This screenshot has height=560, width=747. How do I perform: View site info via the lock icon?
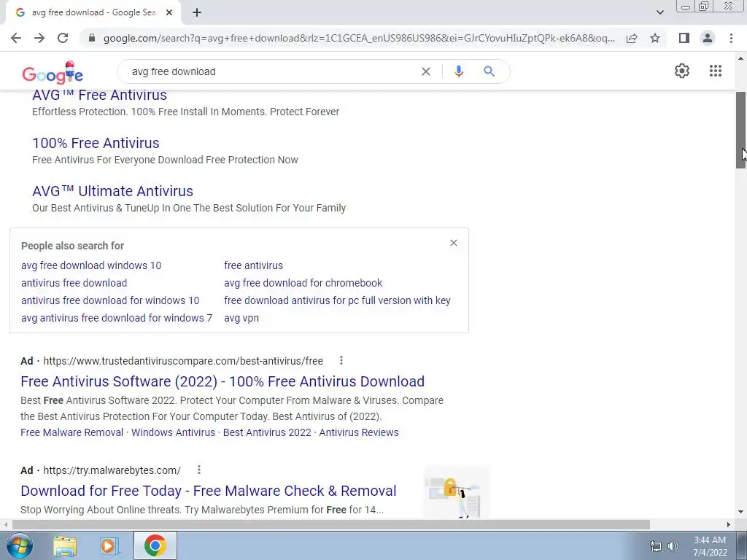[92, 38]
